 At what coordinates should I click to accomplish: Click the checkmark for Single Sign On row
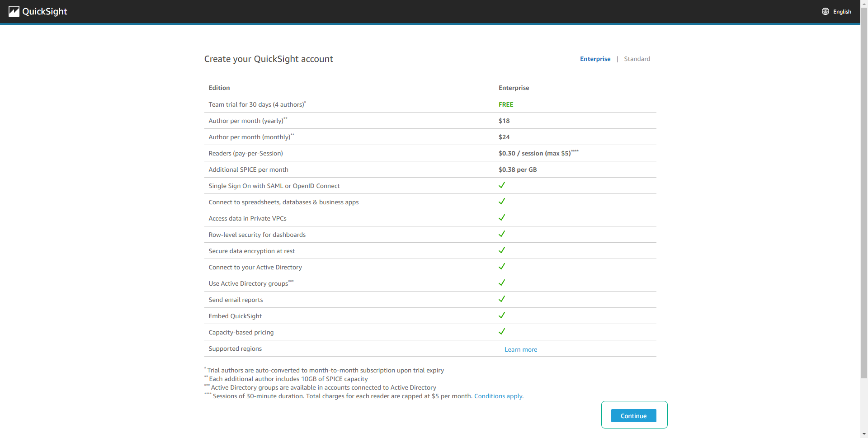(x=502, y=185)
